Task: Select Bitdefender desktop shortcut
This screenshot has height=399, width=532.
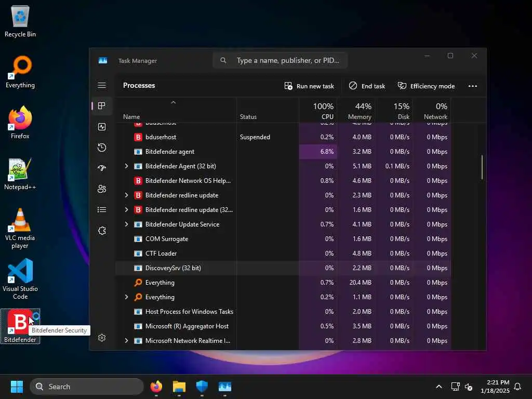Action: pos(20,326)
